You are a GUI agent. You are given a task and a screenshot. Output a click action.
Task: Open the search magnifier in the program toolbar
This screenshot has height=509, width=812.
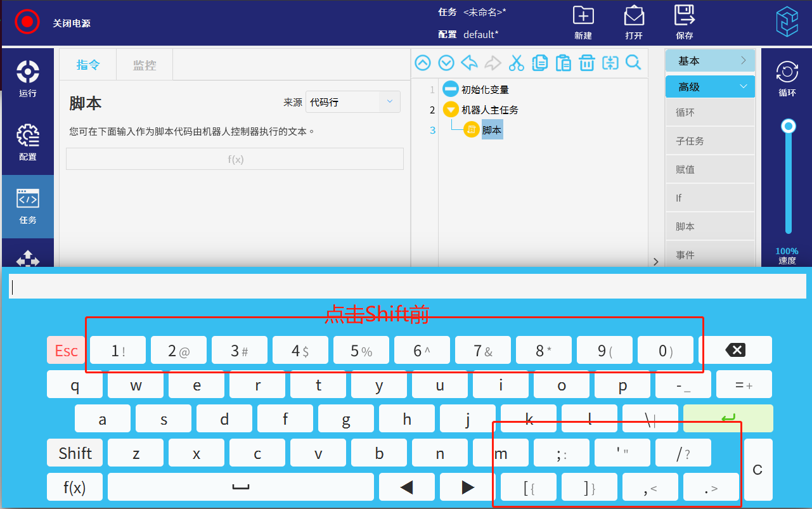coord(633,63)
